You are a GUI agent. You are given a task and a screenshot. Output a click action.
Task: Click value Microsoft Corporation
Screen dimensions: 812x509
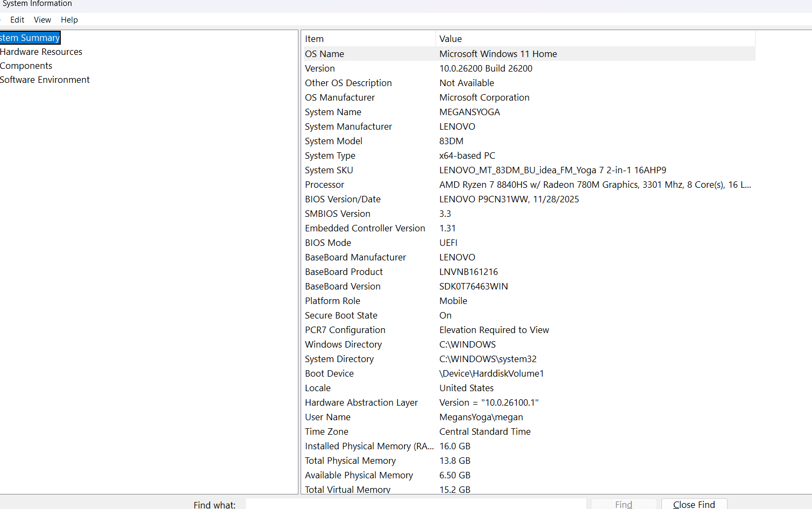pos(484,97)
